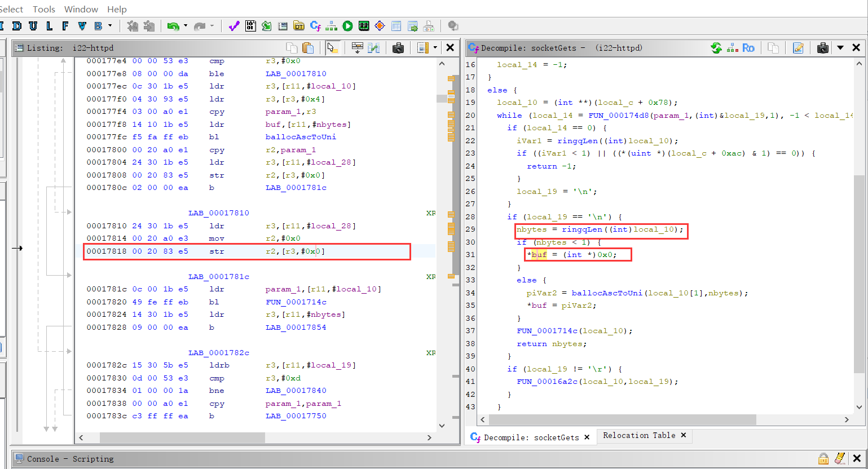
Task: Click the Listing paste clipboard icon
Action: point(307,48)
